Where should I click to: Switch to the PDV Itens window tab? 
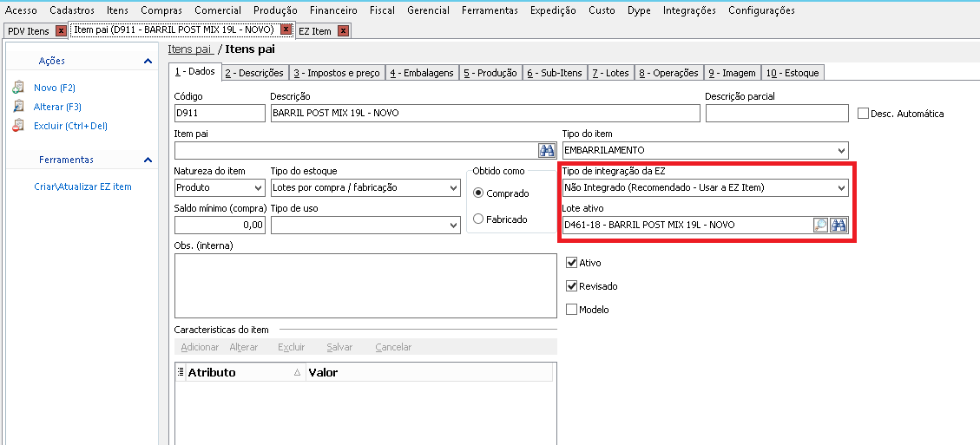[x=29, y=30]
